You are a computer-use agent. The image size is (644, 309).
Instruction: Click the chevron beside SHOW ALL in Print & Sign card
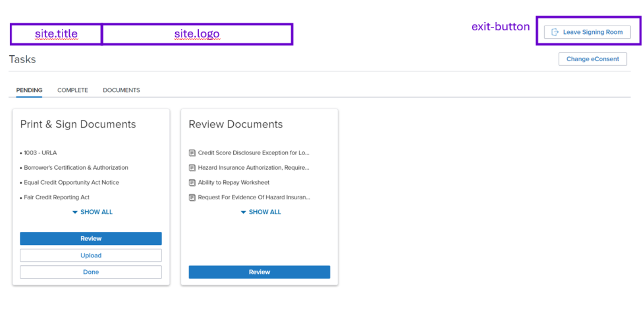75,212
